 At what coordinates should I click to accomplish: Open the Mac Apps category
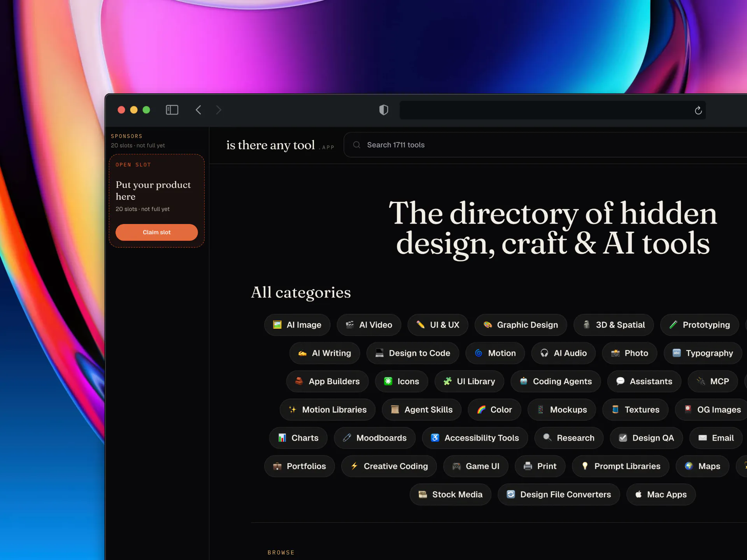click(661, 494)
